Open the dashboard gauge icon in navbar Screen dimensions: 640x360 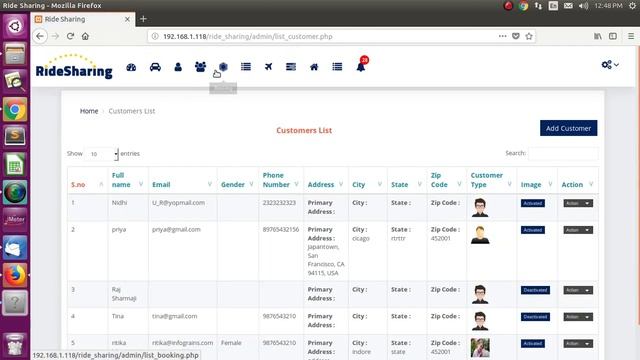click(x=131, y=67)
